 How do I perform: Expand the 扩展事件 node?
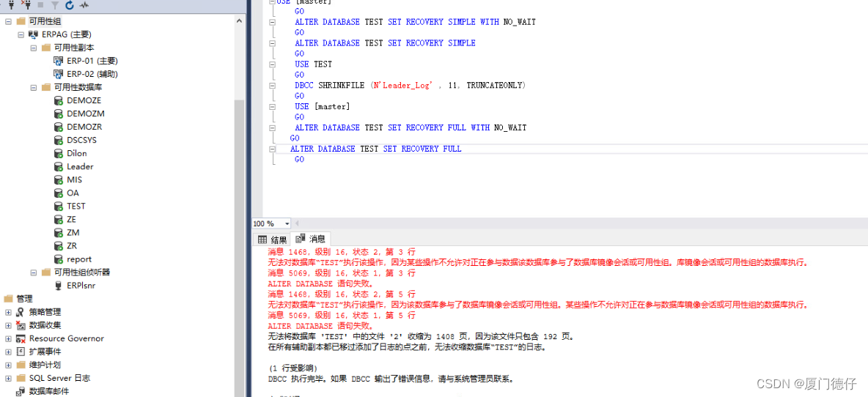point(8,352)
